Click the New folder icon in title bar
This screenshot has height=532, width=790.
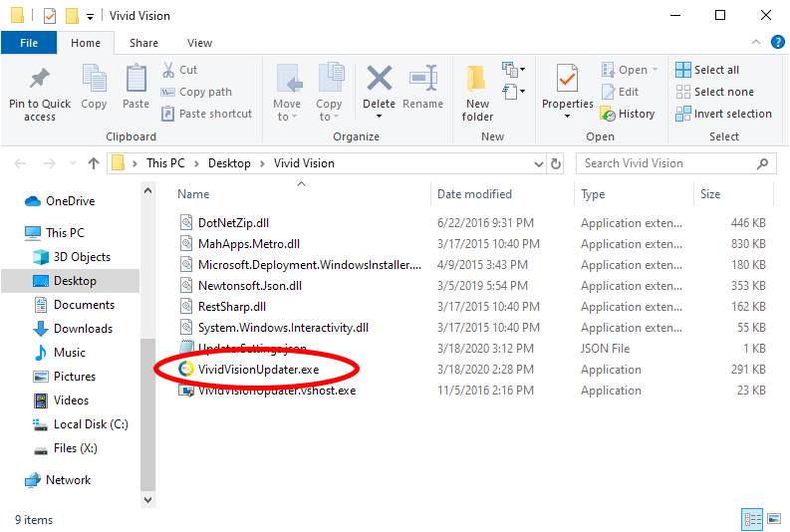click(x=72, y=16)
